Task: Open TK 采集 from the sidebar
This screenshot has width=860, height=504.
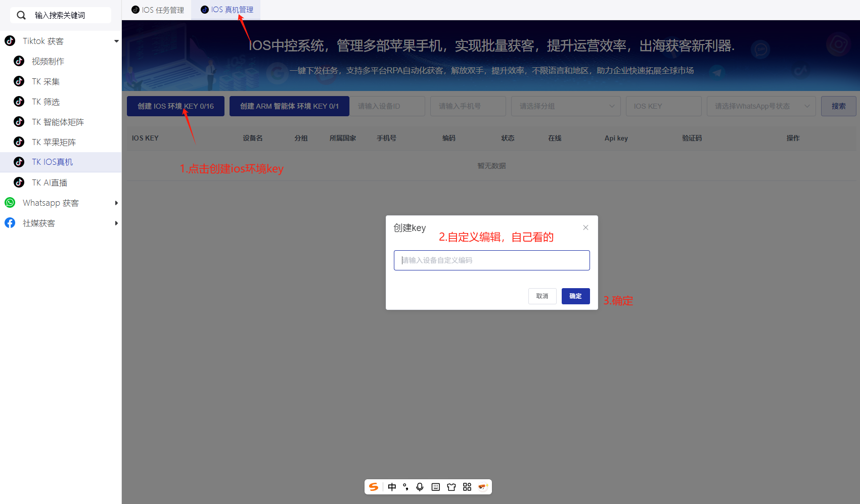Action: click(45, 81)
